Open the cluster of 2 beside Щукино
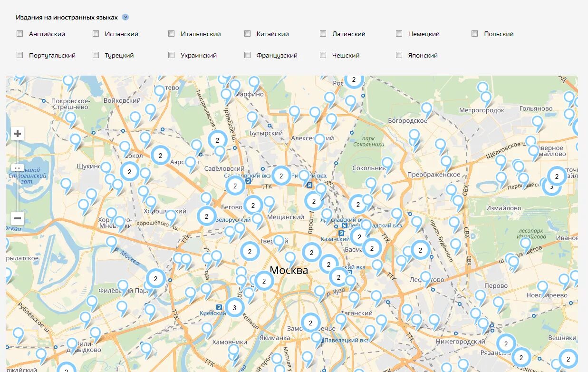This screenshot has height=372, width=588. [x=129, y=172]
